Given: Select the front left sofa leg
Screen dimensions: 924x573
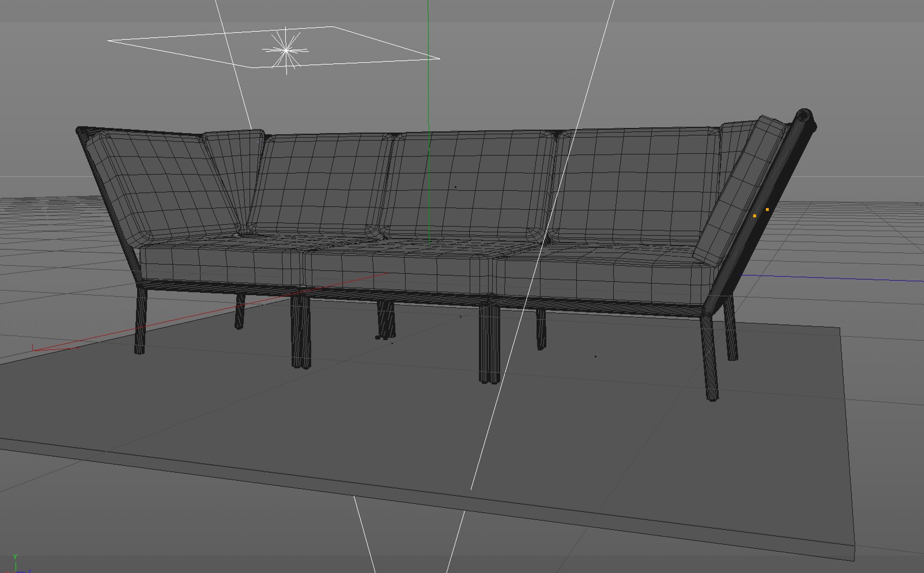Looking at the screenshot, I should point(141,320).
